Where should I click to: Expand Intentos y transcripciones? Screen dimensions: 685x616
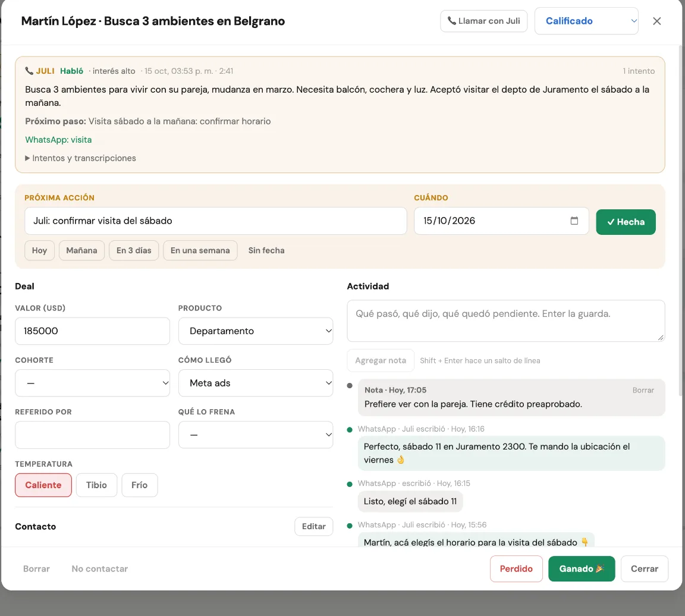80,158
